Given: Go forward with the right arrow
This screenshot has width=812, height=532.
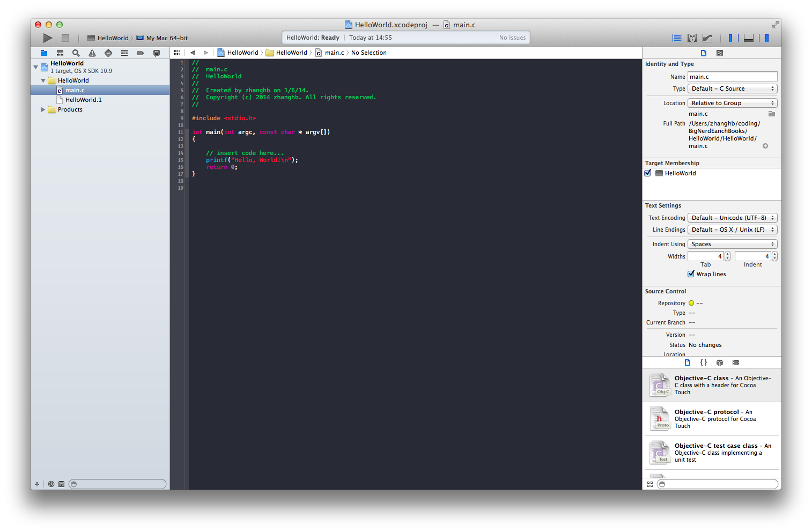Looking at the screenshot, I should pos(206,53).
